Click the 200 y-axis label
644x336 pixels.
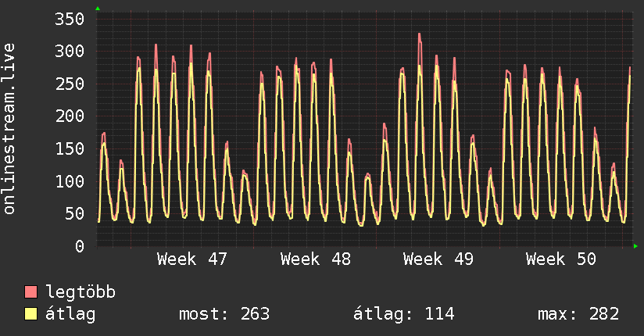tap(70, 116)
